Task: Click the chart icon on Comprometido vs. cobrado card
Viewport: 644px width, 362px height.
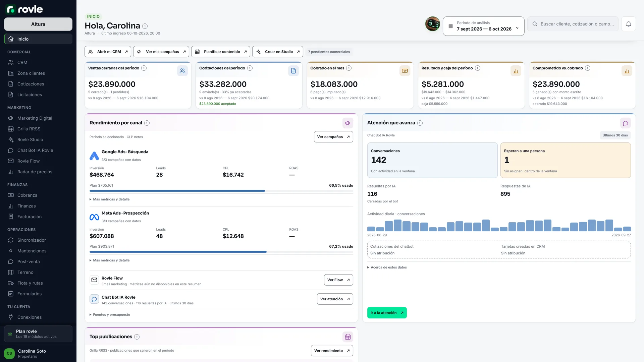Action: [627, 71]
